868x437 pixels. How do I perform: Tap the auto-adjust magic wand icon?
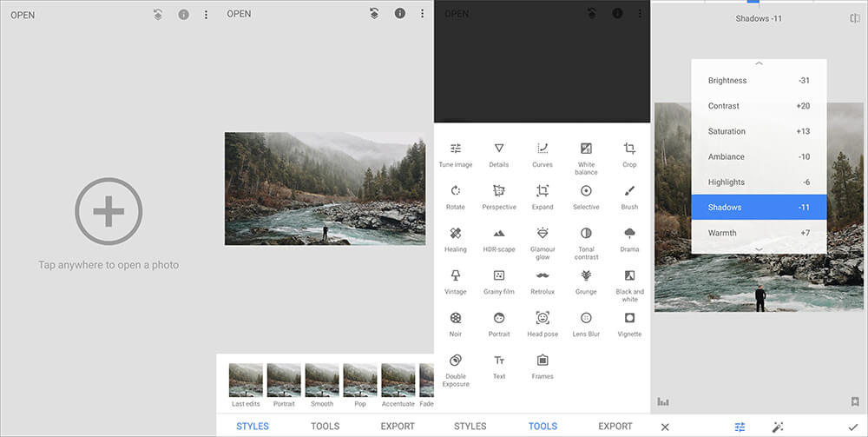tap(778, 427)
